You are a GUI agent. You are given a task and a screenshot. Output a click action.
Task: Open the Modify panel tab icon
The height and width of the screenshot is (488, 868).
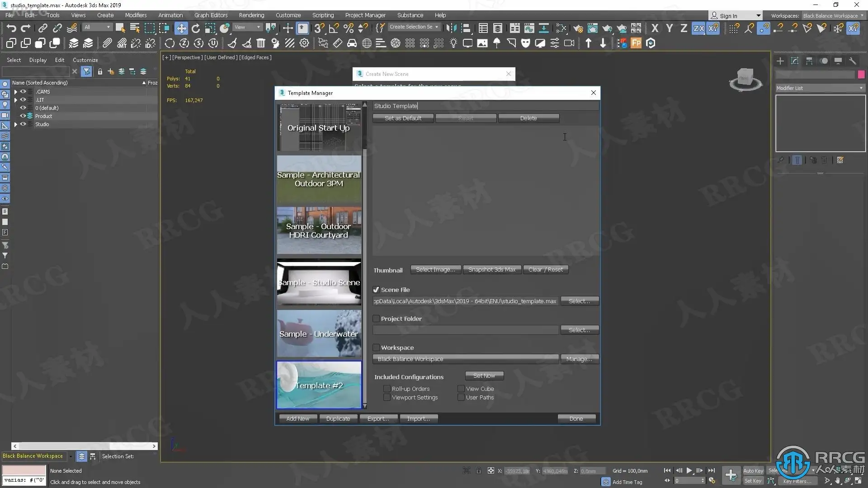pos(794,61)
